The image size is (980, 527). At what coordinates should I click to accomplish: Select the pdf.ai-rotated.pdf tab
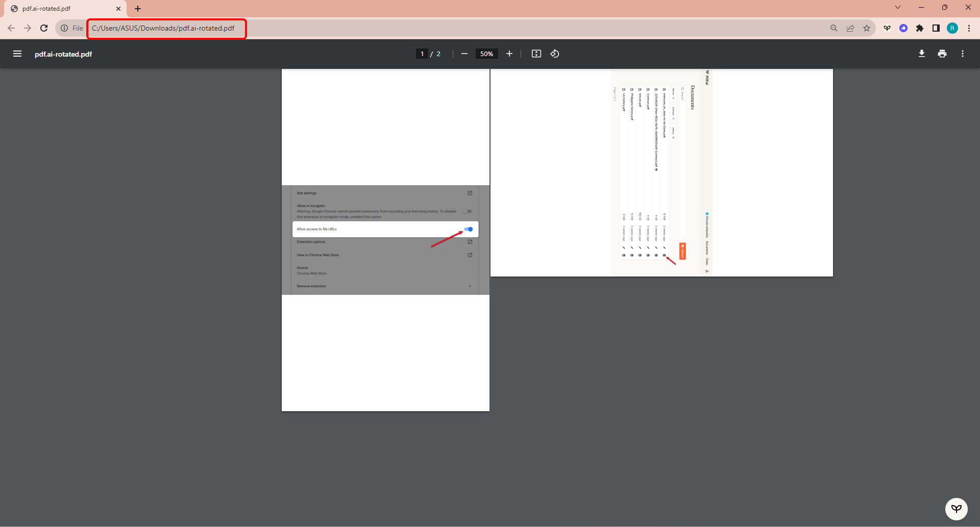(x=56, y=9)
